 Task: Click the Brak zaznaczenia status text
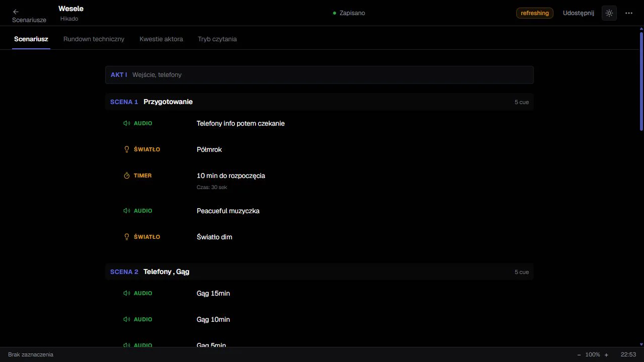tap(31, 354)
